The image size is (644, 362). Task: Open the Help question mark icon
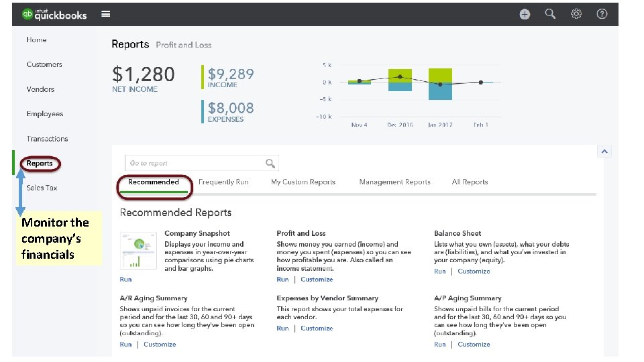click(x=602, y=14)
